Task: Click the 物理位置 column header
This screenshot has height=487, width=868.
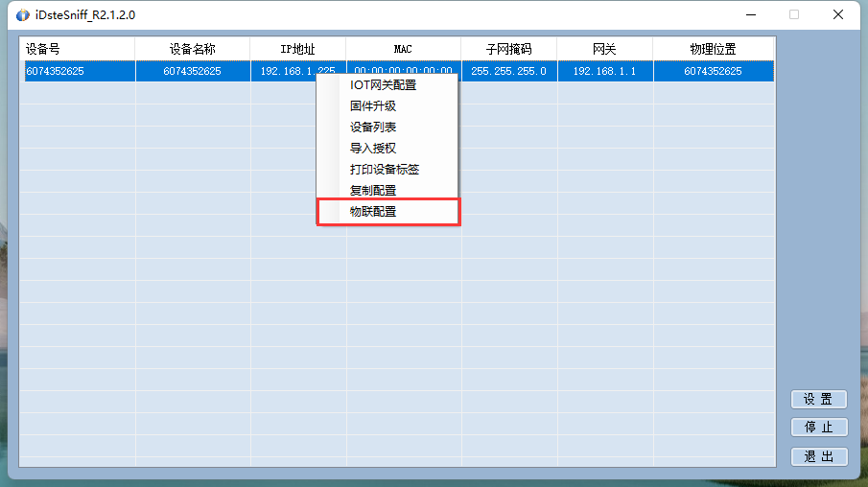Action: 713,49
